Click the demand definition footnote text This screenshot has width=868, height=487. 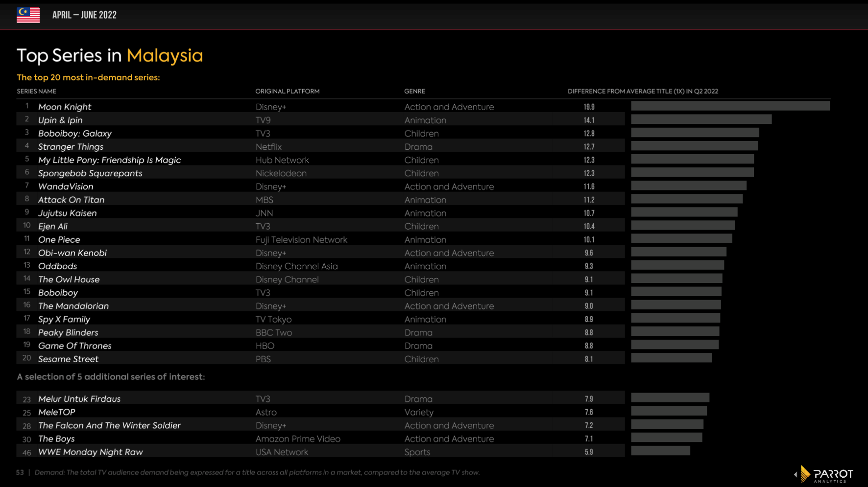click(x=257, y=472)
